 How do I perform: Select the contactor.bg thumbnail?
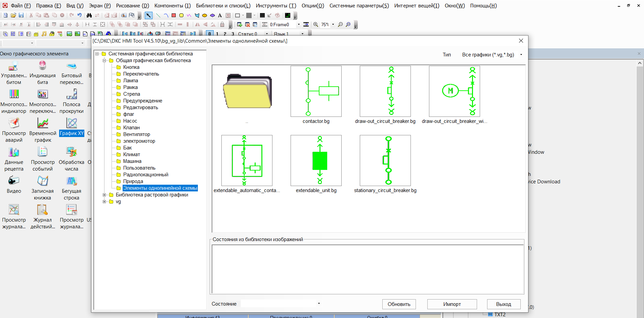pos(316,91)
